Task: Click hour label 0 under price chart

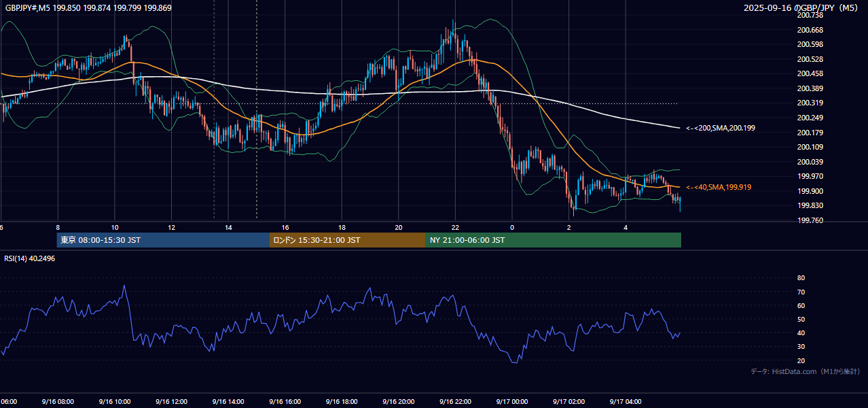Action: tap(512, 227)
